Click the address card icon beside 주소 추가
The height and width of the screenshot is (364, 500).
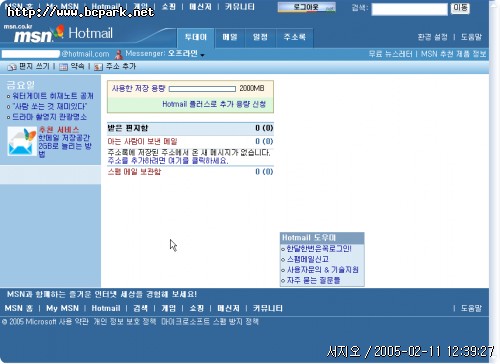click(98, 67)
